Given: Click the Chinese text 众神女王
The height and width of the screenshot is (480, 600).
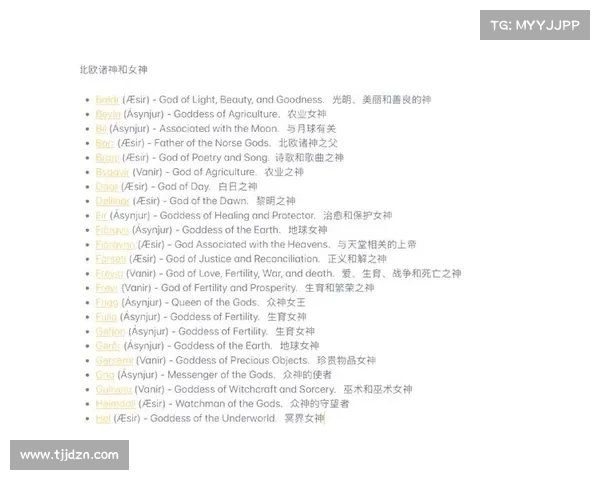Looking at the screenshot, I should point(286,303).
